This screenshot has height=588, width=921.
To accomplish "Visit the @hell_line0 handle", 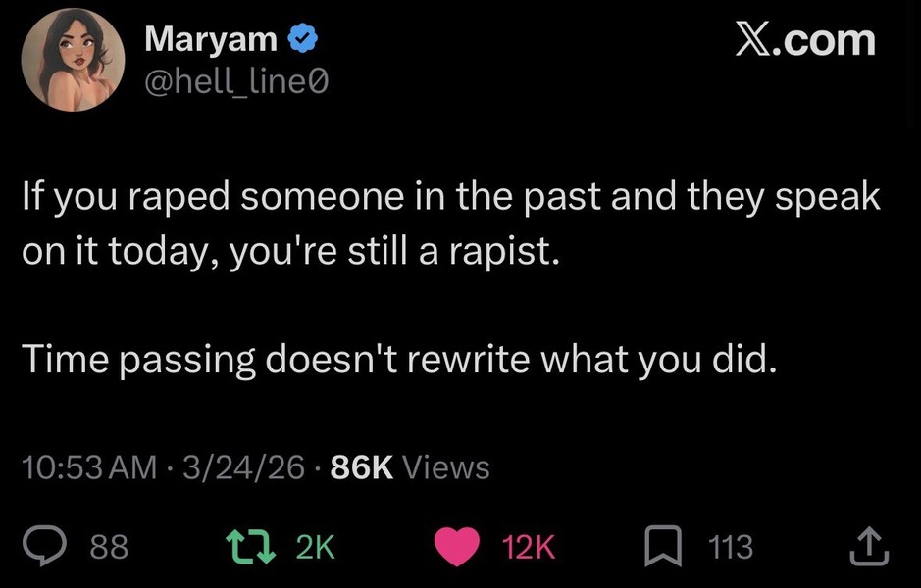I will [x=236, y=83].
